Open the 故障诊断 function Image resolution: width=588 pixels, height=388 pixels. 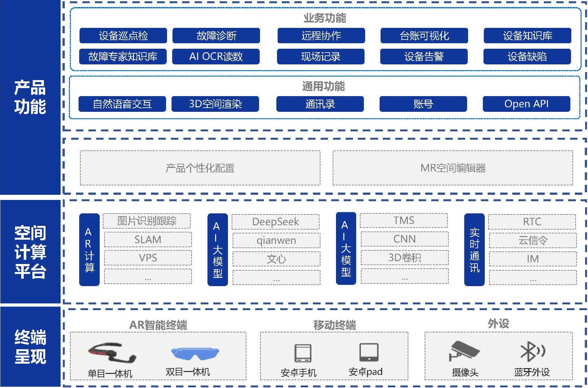(216, 36)
